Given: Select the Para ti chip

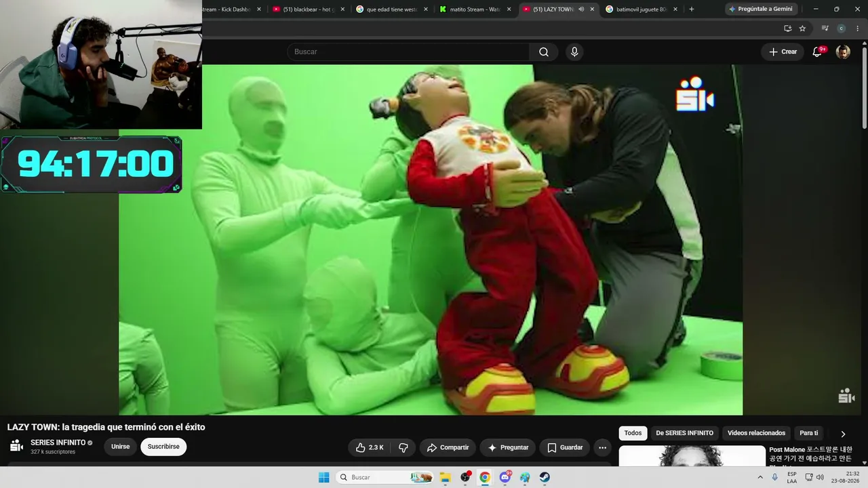Looking at the screenshot, I should click(x=809, y=433).
